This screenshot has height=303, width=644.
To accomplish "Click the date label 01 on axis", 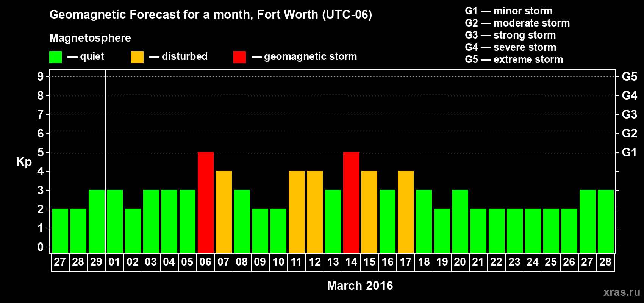I will pyautogui.click(x=114, y=262).
